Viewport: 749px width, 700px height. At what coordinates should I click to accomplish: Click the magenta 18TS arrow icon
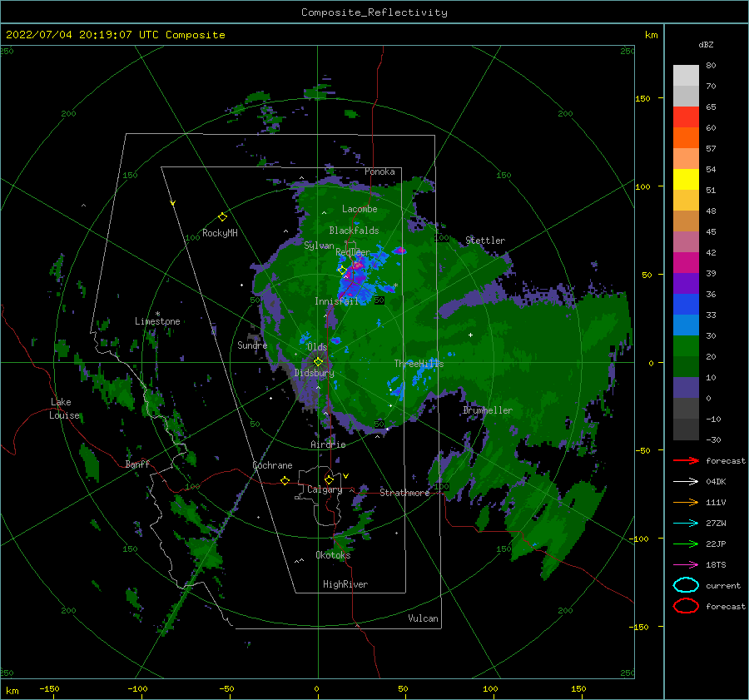tap(686, 565)
